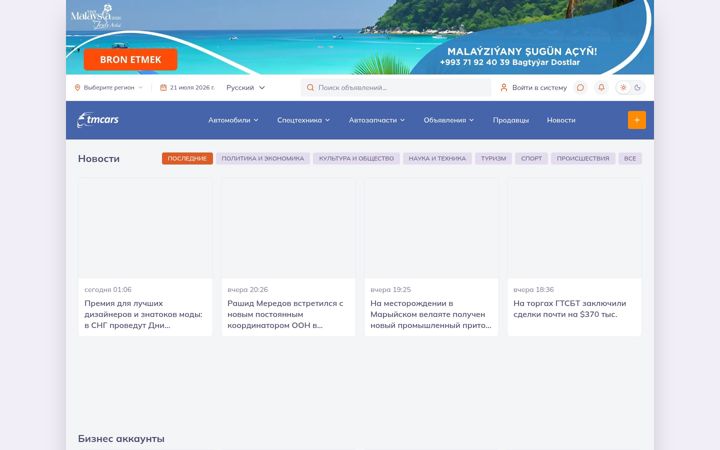720x450 pixels.
Task: Open the Новости nav link
Action: pos(561,120)
